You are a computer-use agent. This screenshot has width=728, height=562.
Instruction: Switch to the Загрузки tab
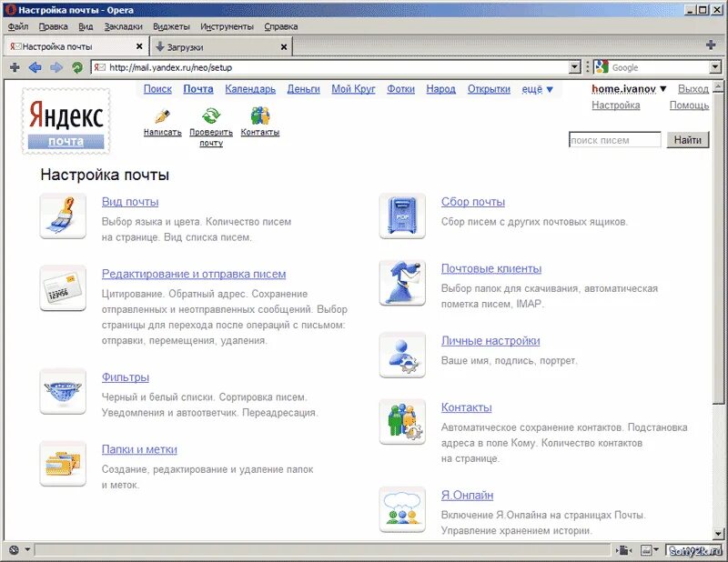220,47
